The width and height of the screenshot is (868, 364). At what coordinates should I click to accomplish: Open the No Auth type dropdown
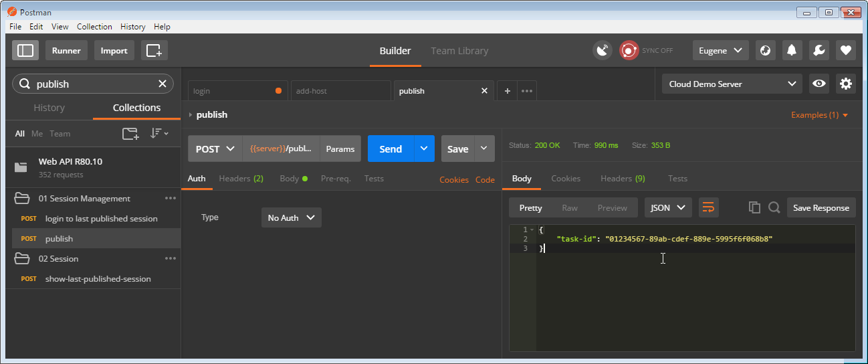pos(292,217)
